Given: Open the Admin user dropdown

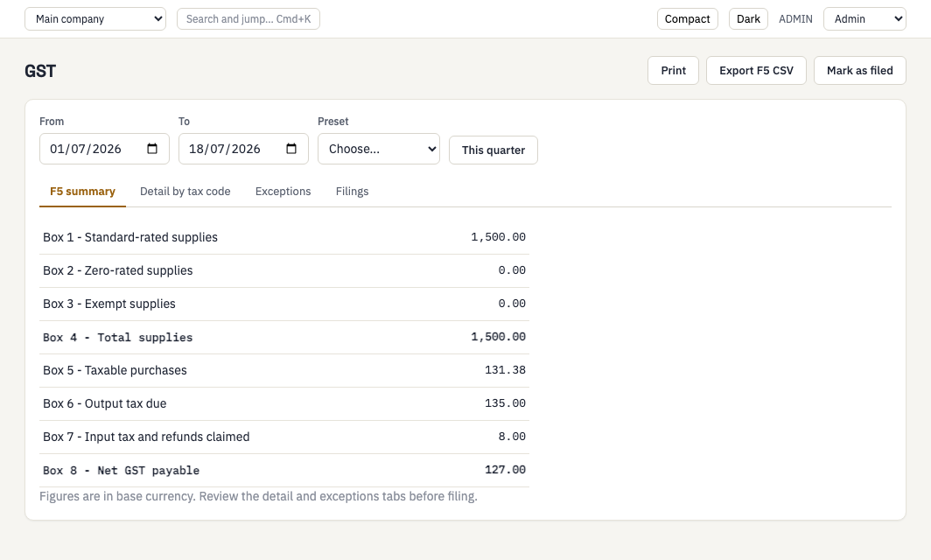Looking at the screenshot, I should coord(864,19).
